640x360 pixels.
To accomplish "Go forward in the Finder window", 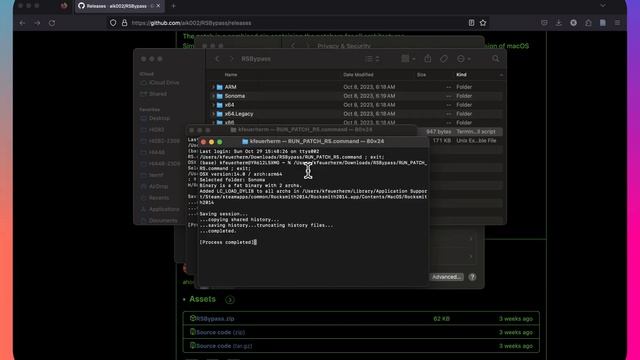I will pyautogui.click(x=231, y=59).
